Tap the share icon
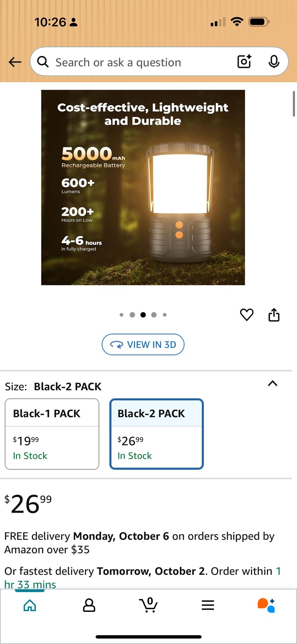Screen dimensions: 297x644 click(274, 315)
